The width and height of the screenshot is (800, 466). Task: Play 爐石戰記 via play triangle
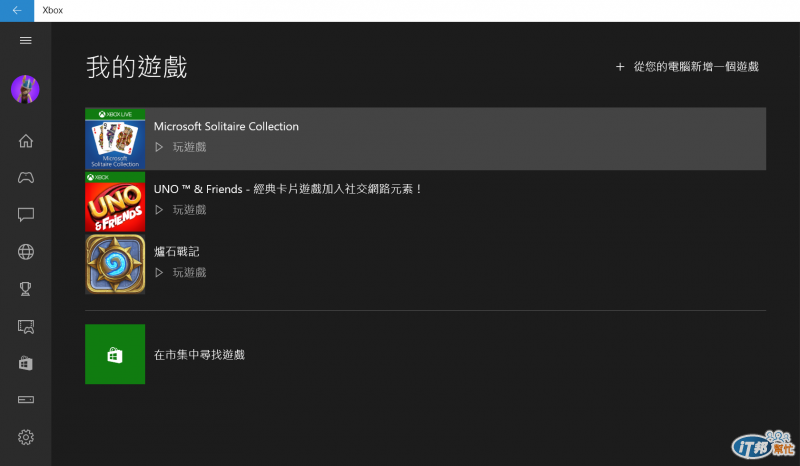tap(159, 273)
